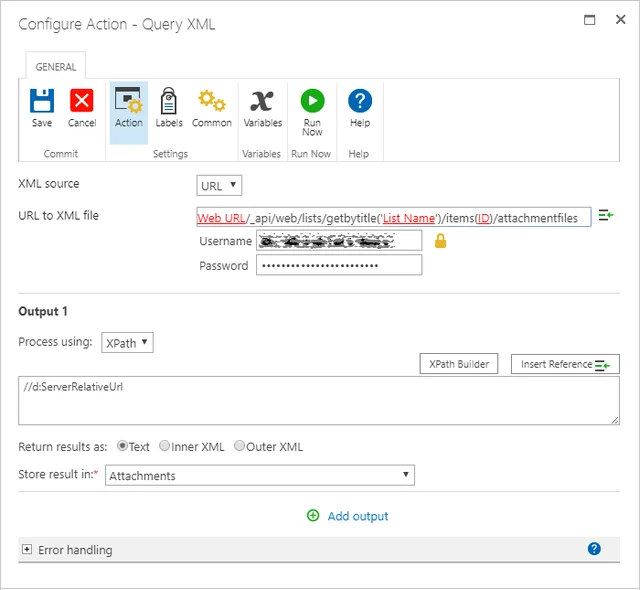
Task: Open the Process using XPath dropdown
Action: (x=127, y=342)
